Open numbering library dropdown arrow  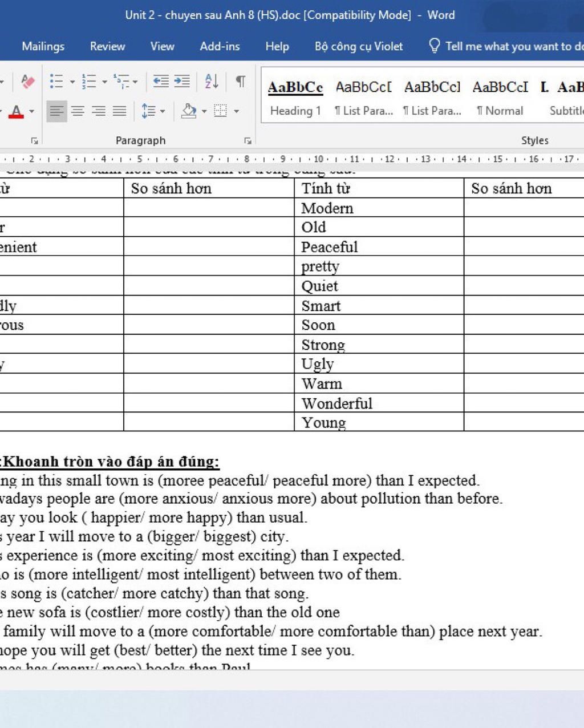[105, 82]
